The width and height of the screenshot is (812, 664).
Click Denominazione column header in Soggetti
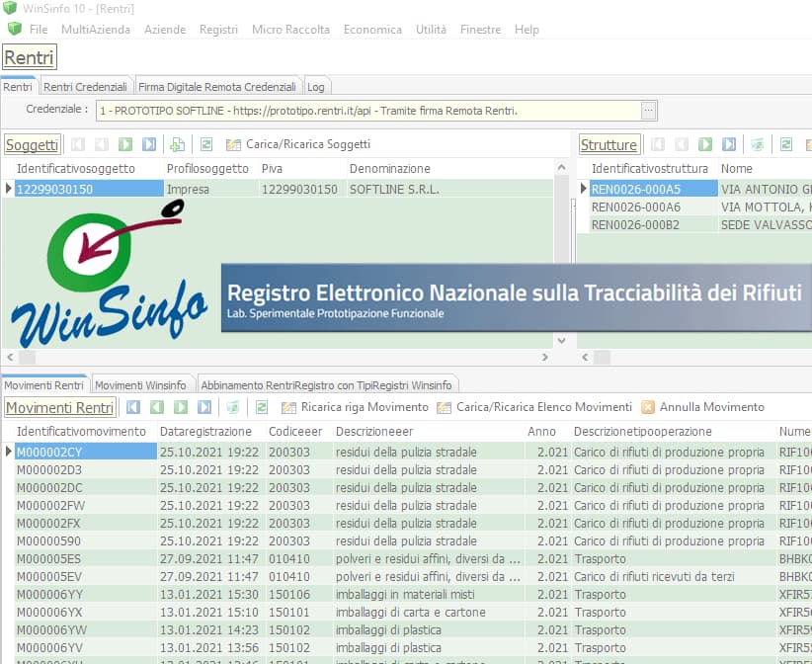[x=390, y=168]
